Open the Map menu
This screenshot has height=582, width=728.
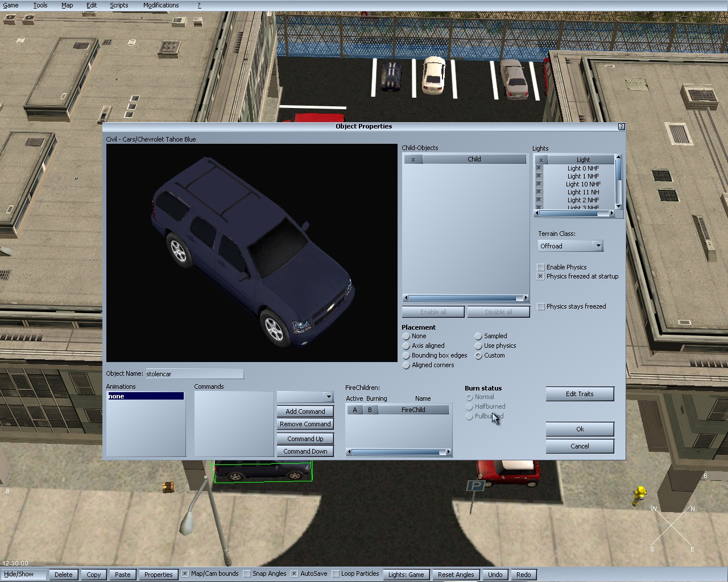point(67,5)
